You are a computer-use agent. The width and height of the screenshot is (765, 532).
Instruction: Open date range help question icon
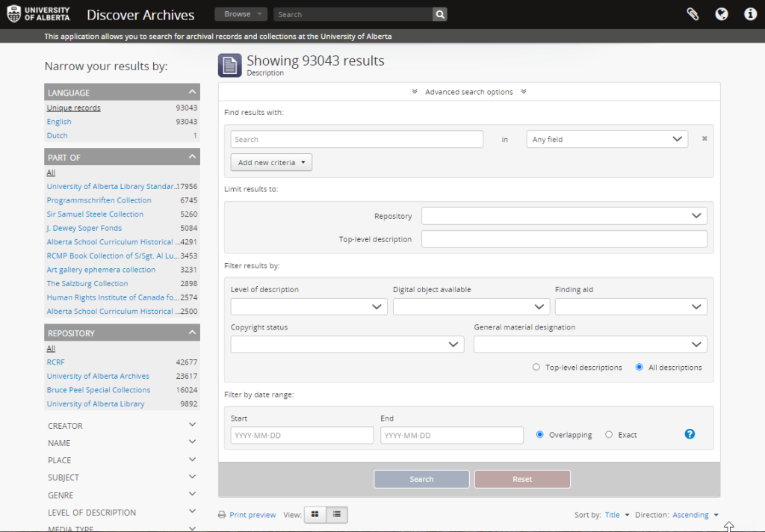690,434
